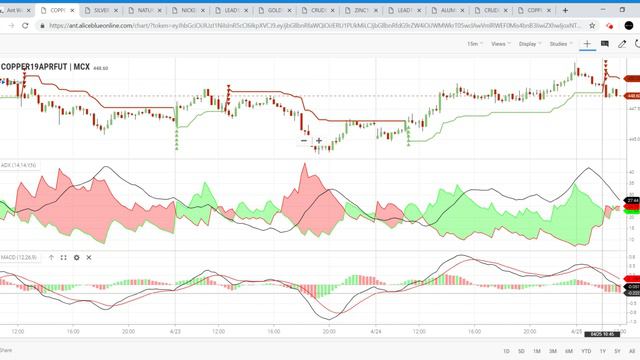
Task: Open the 15m interval dropdown
Action: coord(475,44)
